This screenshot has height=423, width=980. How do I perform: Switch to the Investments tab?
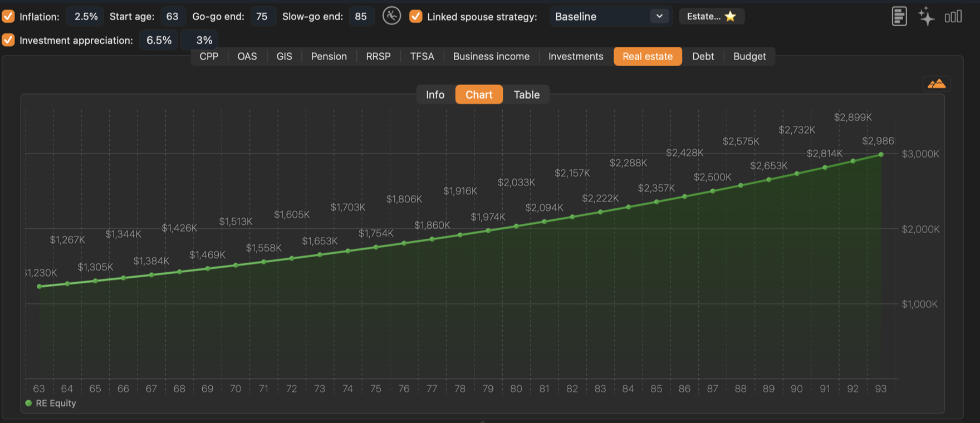[576, 56]
